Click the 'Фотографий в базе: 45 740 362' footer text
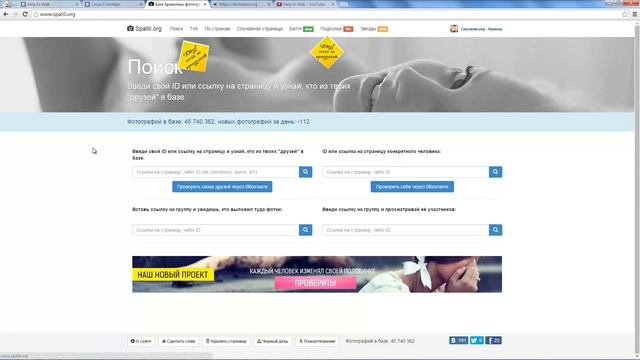 [380, 341]
